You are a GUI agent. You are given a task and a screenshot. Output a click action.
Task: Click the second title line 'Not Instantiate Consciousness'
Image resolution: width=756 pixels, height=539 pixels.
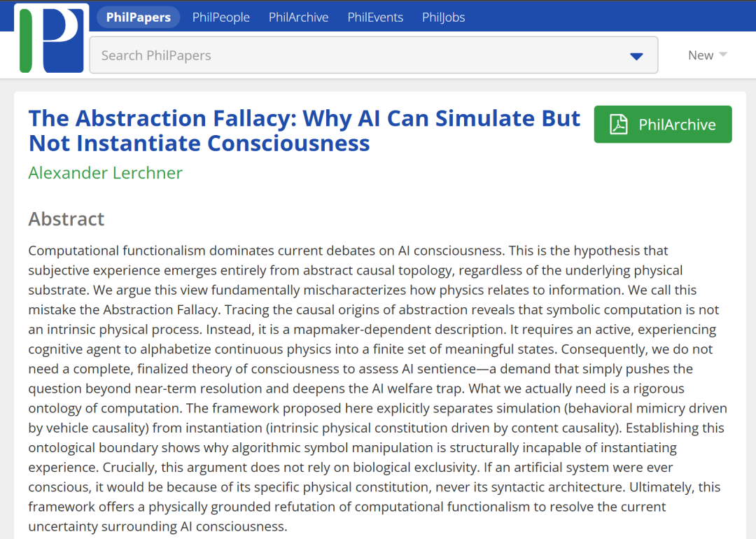pyautogui.click(x=199, y=143)
